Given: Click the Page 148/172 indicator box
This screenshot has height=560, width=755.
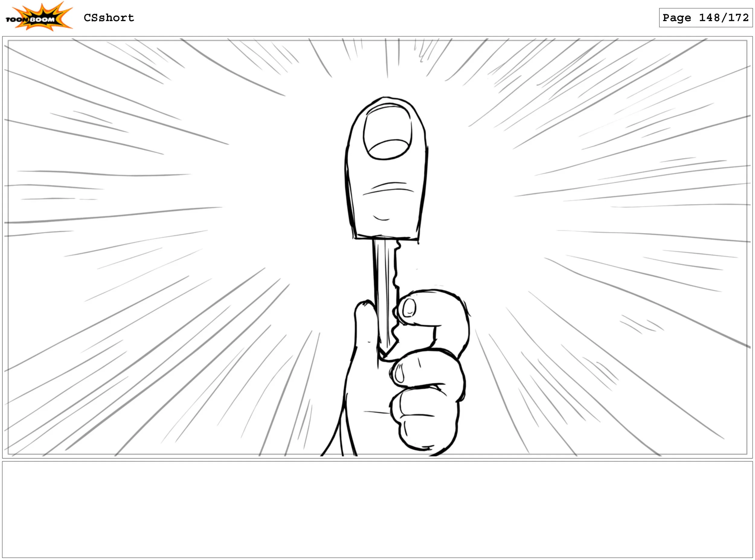Looking at the screenshot, I should click(705, 18).
